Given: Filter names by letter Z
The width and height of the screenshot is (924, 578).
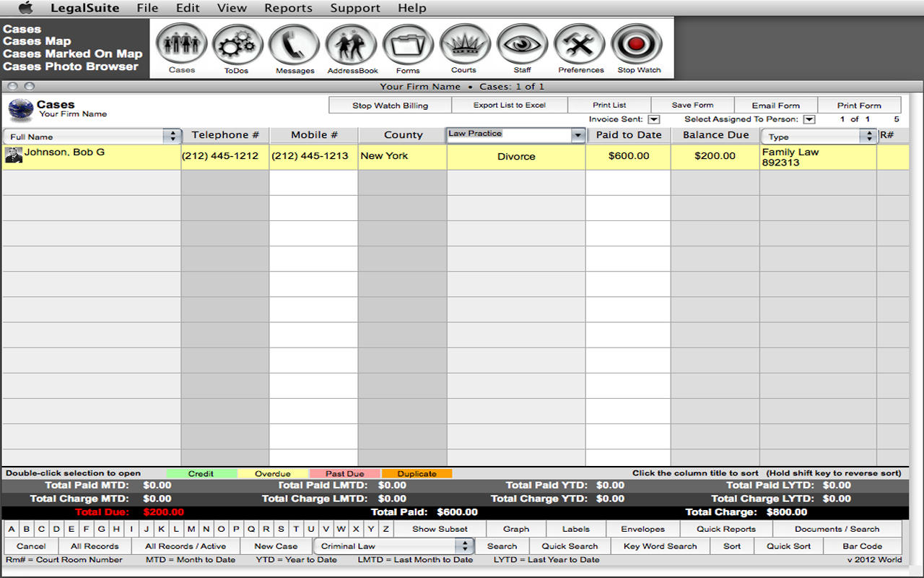Looking at the screenshot, I should click(386, 529).
